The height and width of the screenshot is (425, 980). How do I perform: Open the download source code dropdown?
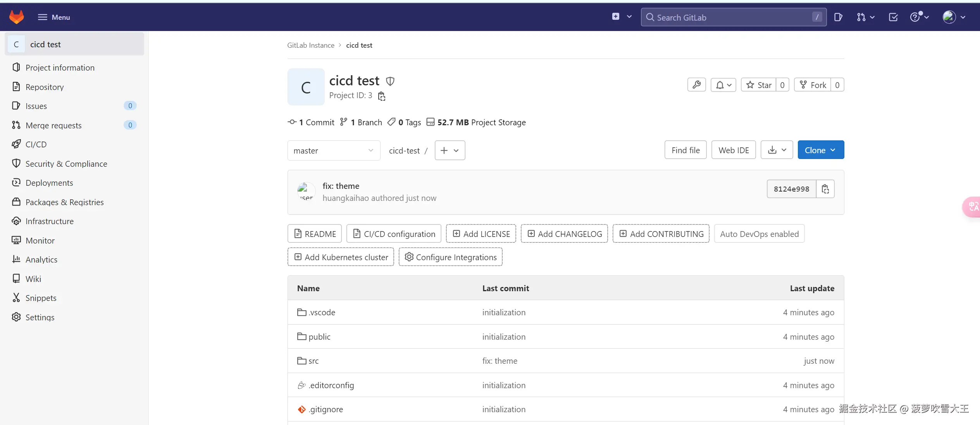click(x=777, y=150)
